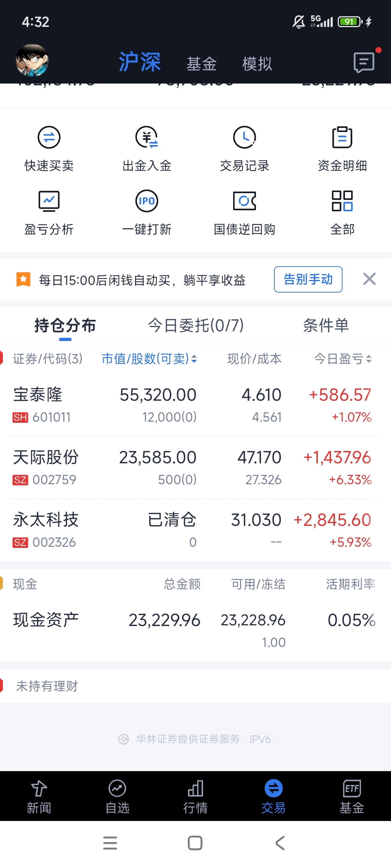391x868 pixels.
Task: Sort holdings by market value (市值/股数)
Action: click(x=149, y=359)
